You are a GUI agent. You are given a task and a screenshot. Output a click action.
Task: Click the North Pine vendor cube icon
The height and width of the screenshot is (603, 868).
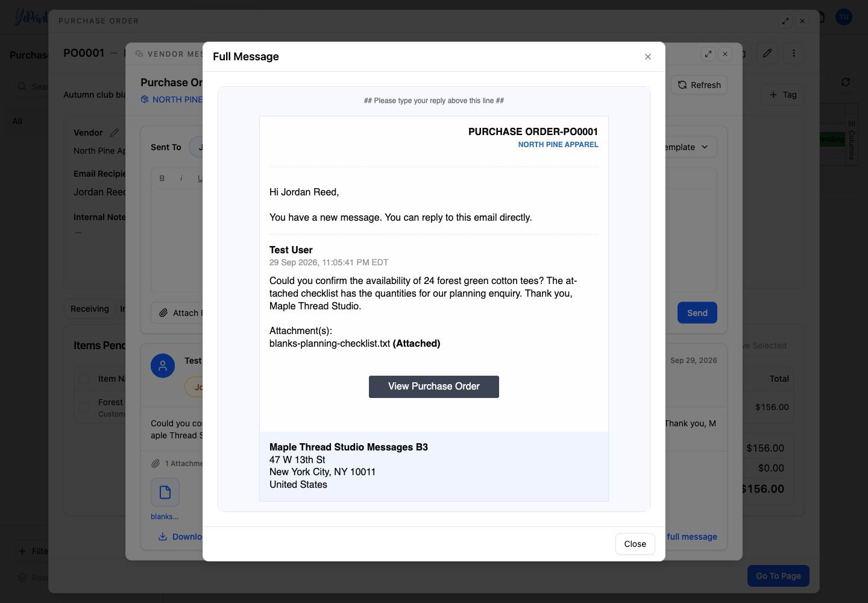(x=145, y=99)
